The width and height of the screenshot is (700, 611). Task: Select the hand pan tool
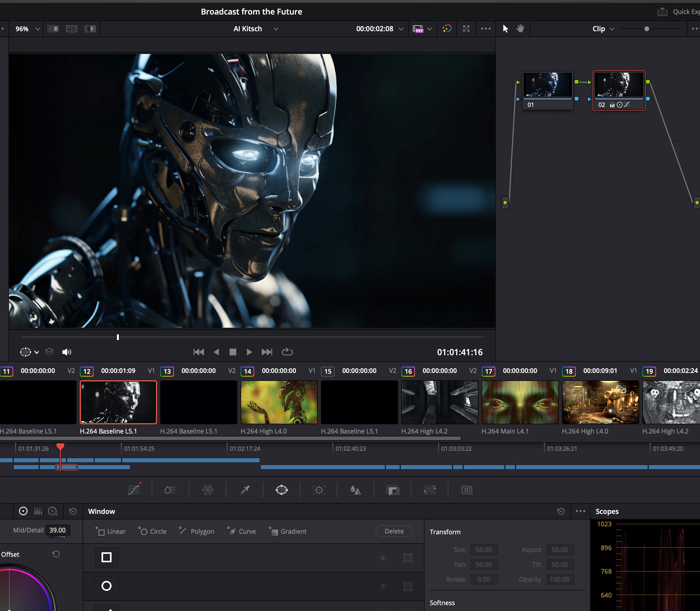pyautogui.click(x=520, y=29)
